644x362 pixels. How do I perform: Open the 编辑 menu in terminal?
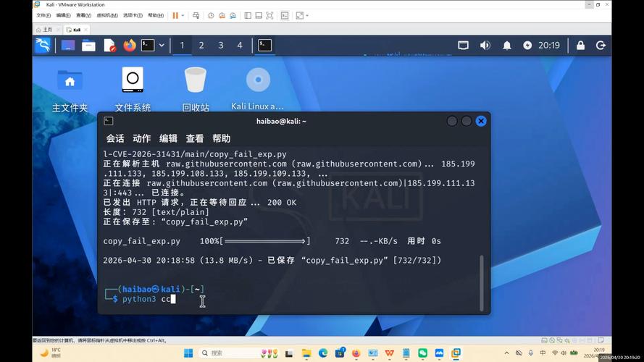click(168, 138)
